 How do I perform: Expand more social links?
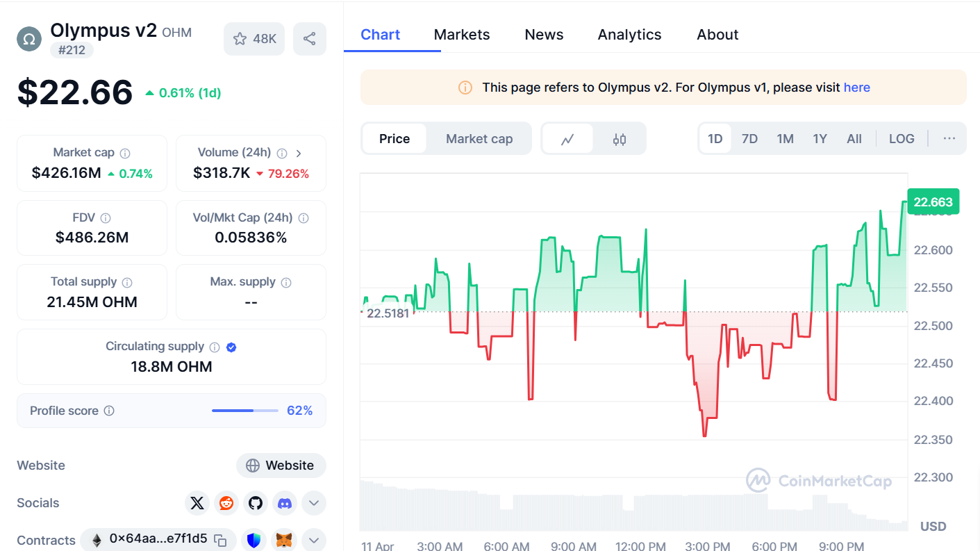(x=313, y=502)
